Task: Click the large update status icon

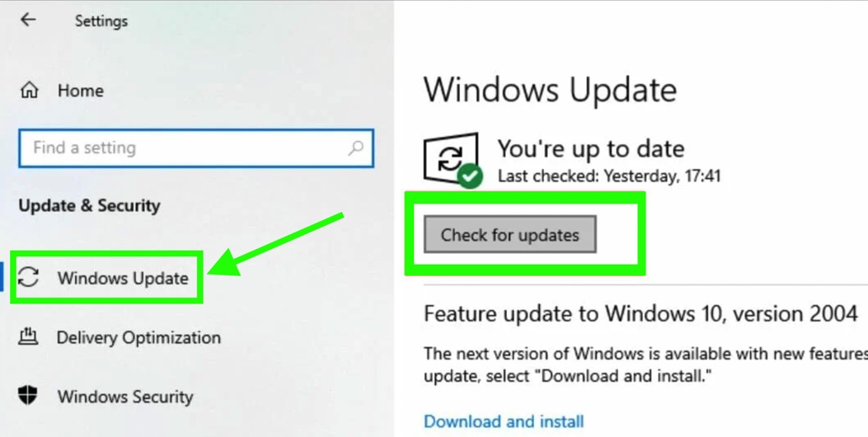Action: (x=451, y=158)
